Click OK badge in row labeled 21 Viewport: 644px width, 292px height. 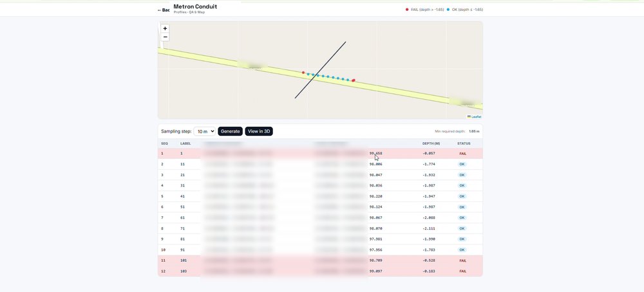462,175
